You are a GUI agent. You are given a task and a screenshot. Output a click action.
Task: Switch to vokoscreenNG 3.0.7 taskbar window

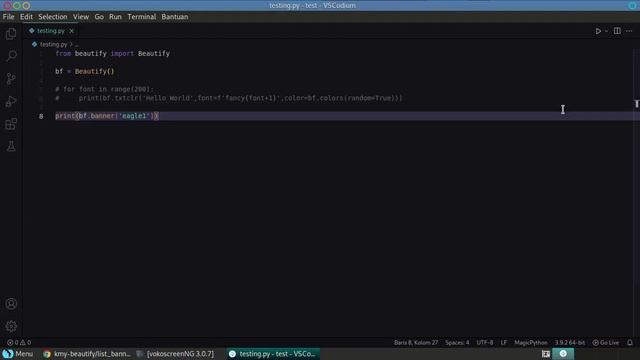click(x=175, y=354)
